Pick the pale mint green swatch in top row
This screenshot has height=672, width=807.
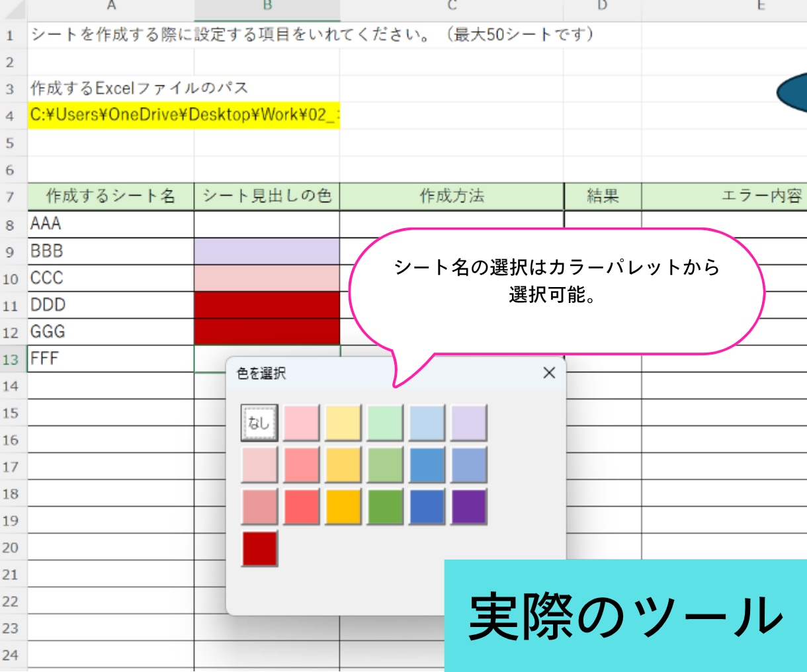pos(385,423)
